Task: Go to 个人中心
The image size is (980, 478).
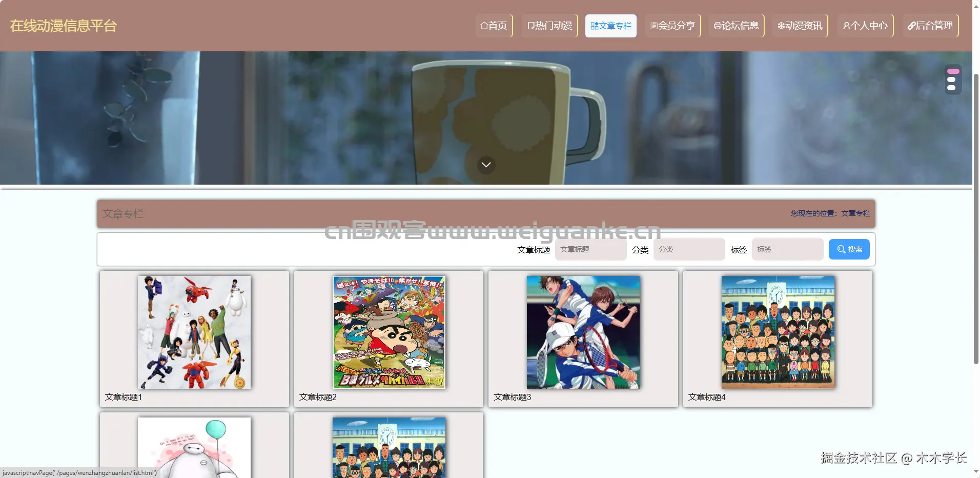Action: [x=866, y=26]
